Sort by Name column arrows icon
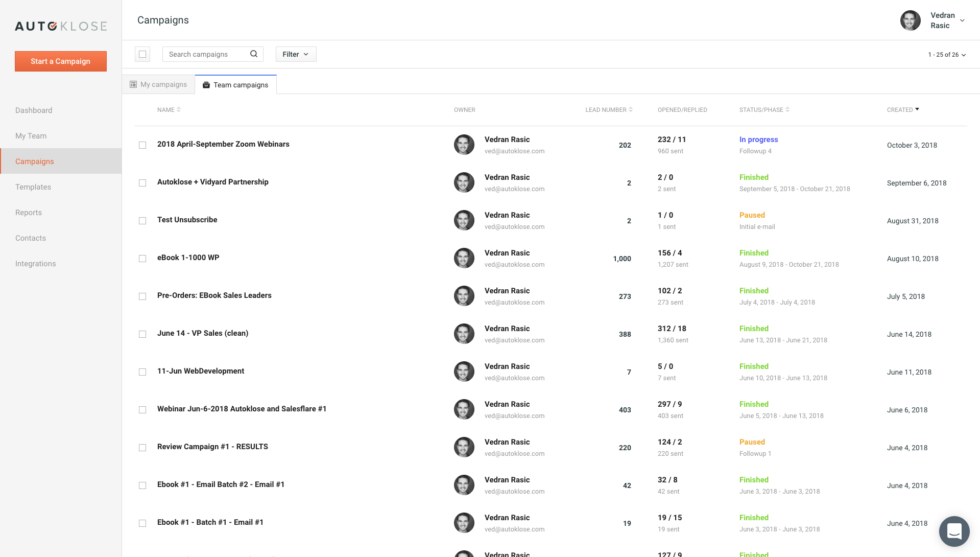Screen dimensions: 980x557 coord(178,110)
